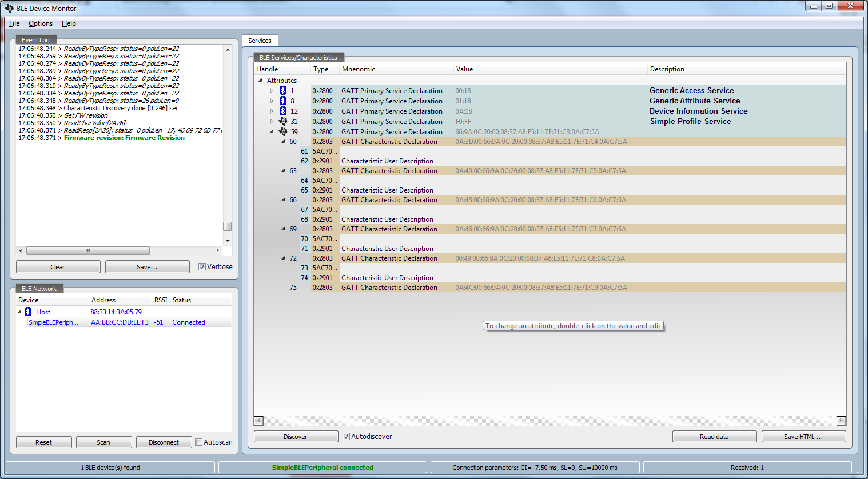Screen dimensions: 868x479
Task: Click the Description column header
Action: [747, 69]
